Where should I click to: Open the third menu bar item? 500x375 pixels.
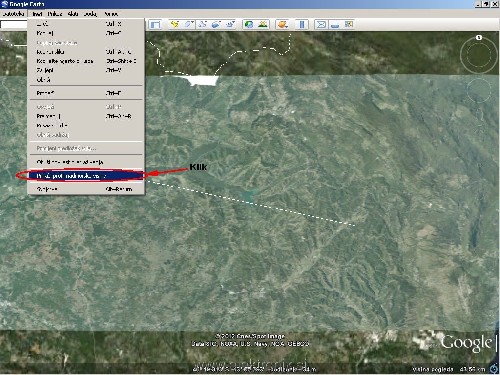[x=55, y=14]
